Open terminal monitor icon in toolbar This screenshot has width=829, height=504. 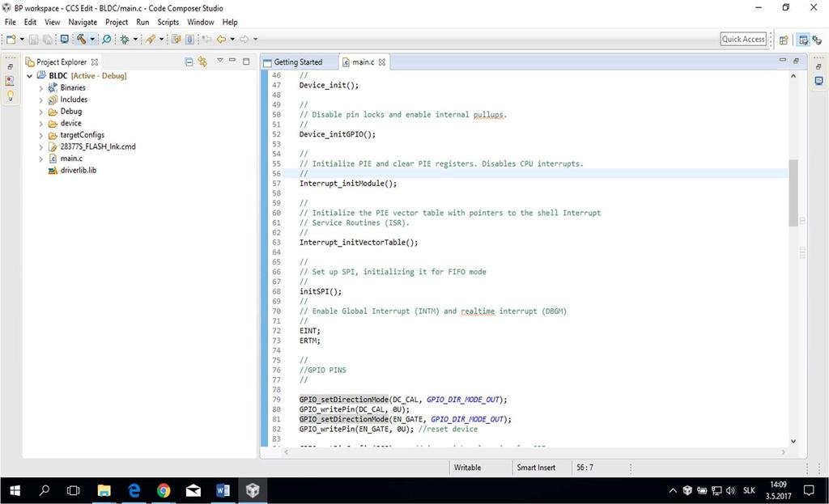[x=65, y=39]
